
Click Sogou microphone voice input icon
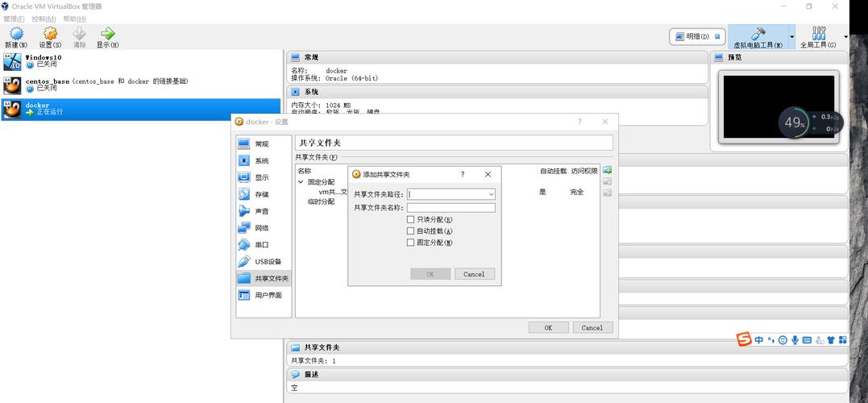pyautogui.click(x=795, y=340)
